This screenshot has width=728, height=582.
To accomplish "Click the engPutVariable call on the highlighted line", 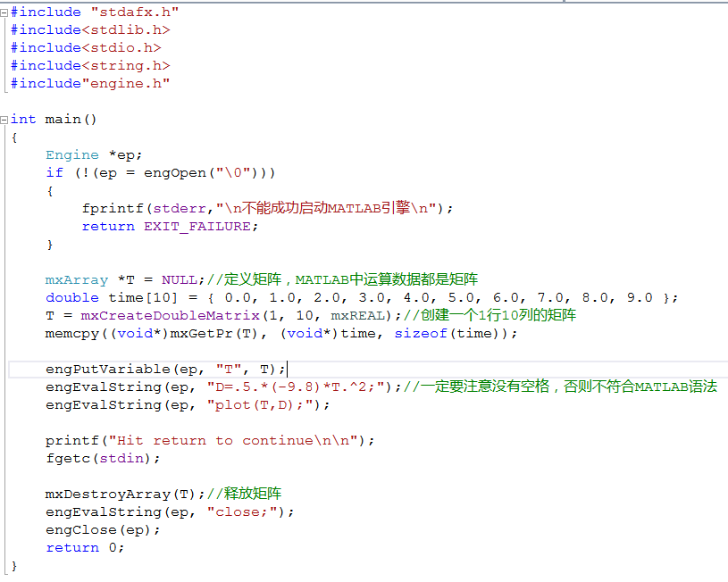I will tap(165, 370).
